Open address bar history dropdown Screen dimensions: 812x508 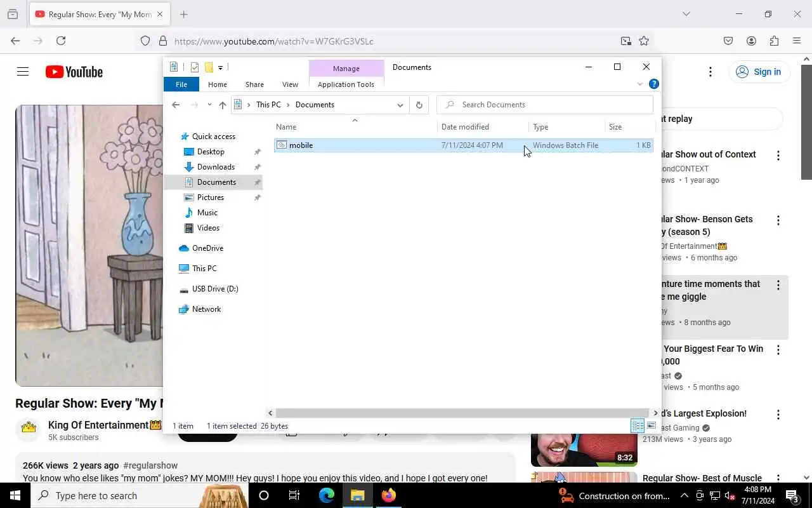pos(400,105)
